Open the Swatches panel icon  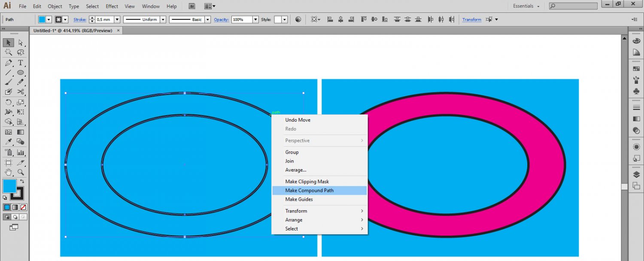coord(636,68)
